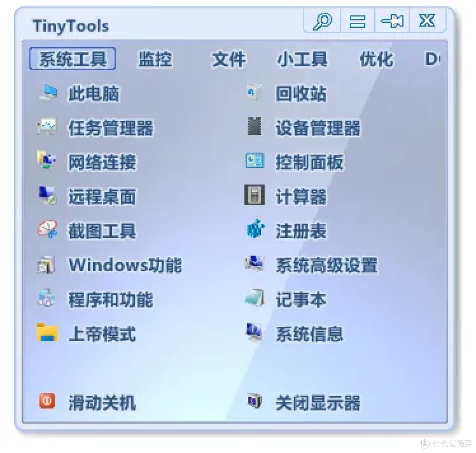This screenshot has width=476, height=453.
Task: Click the 系统高级设置 icon
Action: click(254, 264)
